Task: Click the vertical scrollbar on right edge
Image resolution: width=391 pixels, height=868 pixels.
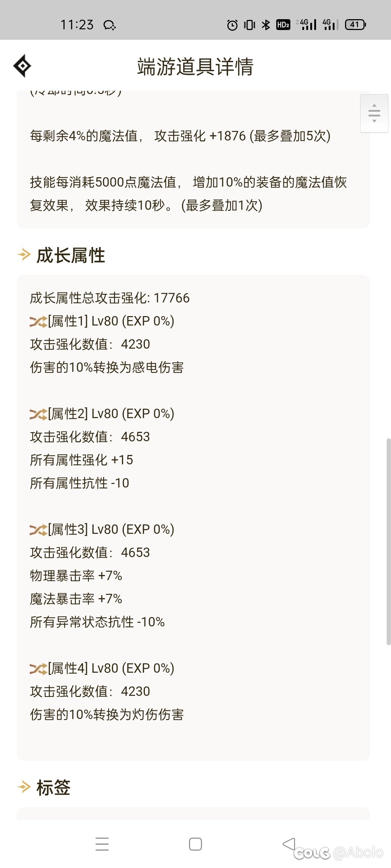Action: (x=388, y=541)
